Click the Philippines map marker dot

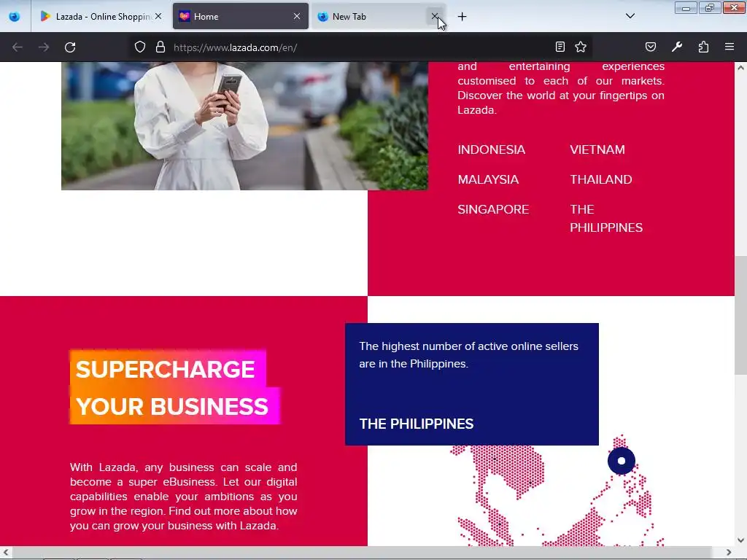(x=622, y=461)
